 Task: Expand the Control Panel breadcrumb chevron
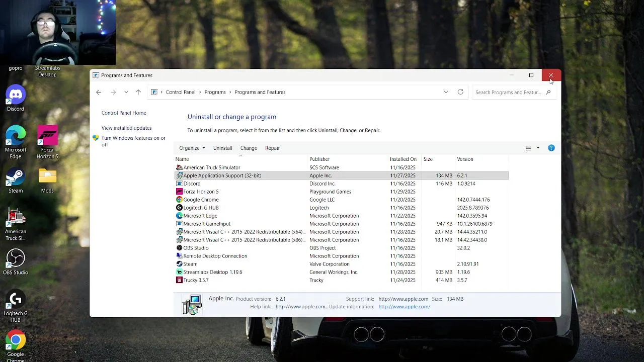[x=200, y=92]
